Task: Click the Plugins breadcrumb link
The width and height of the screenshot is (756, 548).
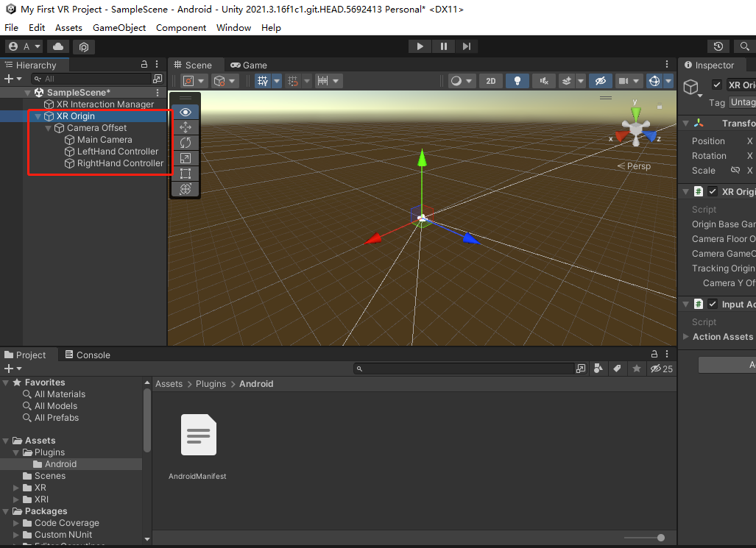Action: pos(211,384)
